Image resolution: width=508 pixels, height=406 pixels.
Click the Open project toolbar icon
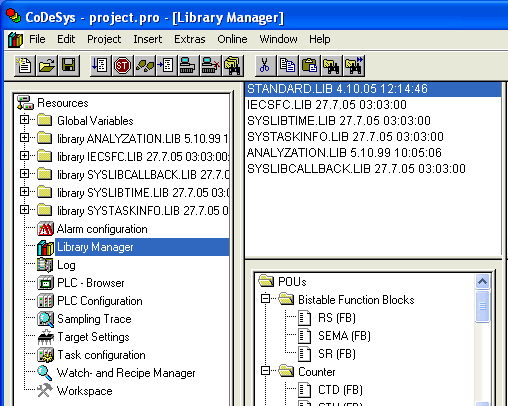(x=47, y=65)
